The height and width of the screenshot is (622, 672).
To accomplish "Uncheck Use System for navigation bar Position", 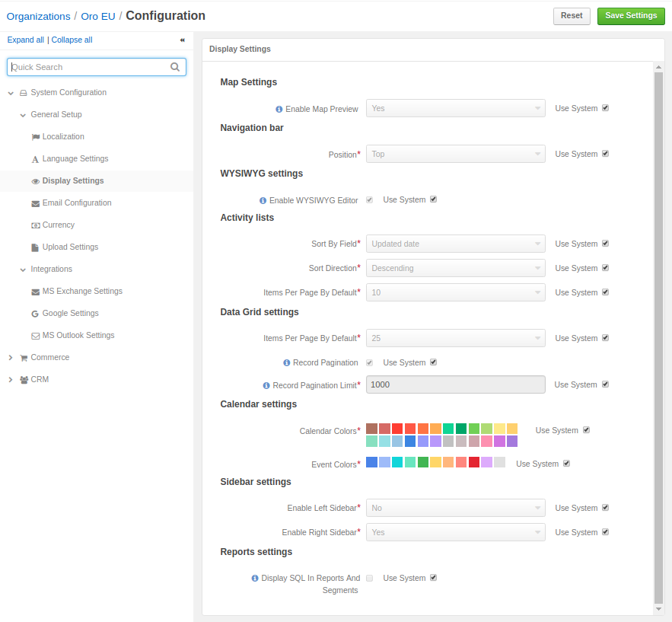I will pyautogui.click(x=605, y=154).
